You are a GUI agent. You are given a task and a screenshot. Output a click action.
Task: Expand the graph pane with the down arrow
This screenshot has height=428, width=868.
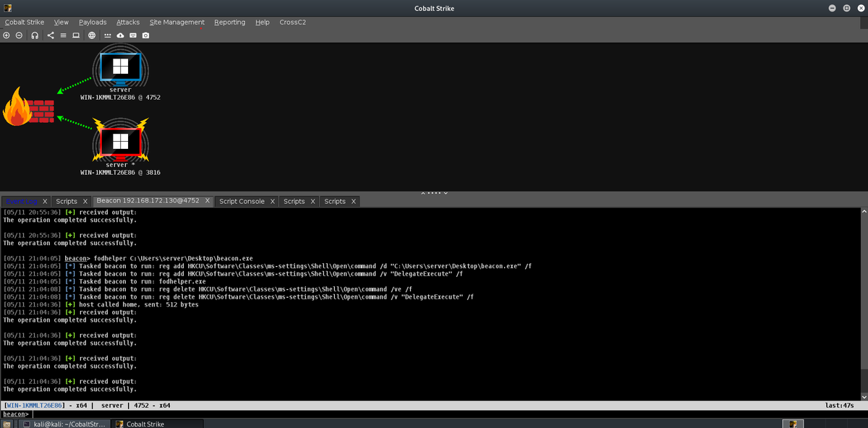tap(445, 192)
